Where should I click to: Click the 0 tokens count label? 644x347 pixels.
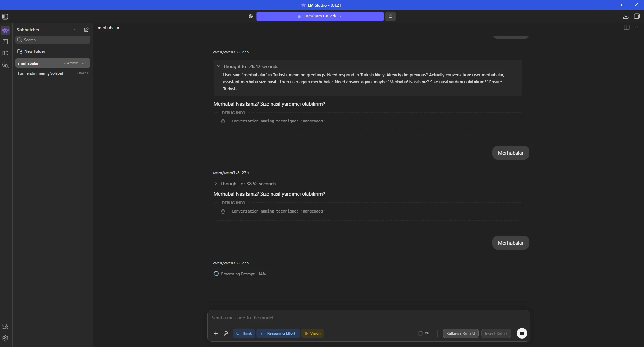pos(82,73)
